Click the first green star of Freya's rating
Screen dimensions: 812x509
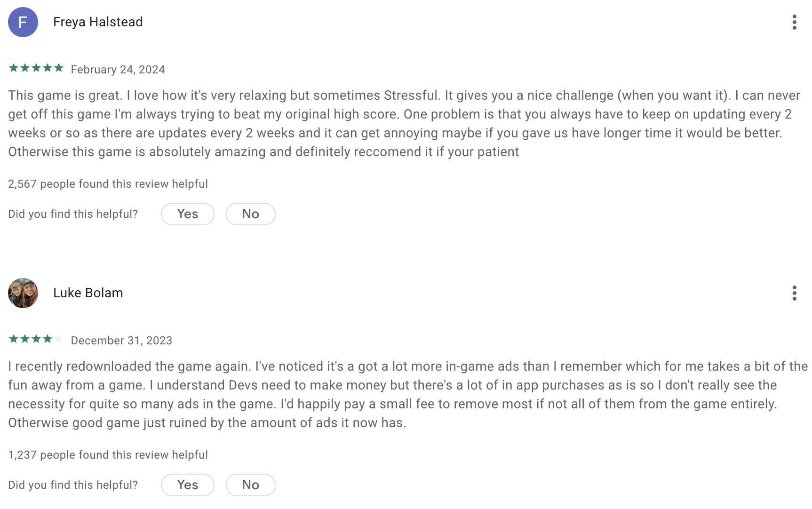point(14,68)
